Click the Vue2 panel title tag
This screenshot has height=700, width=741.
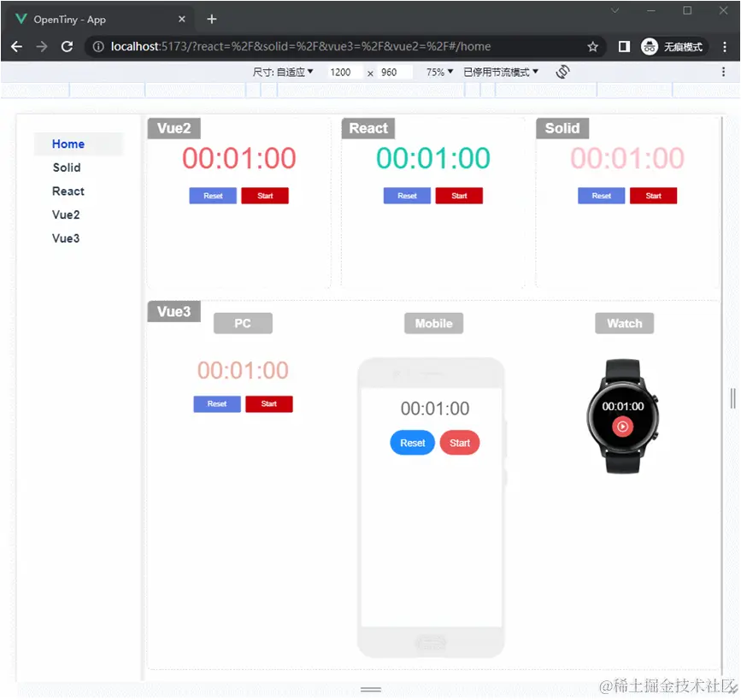[x=173, y=128]
